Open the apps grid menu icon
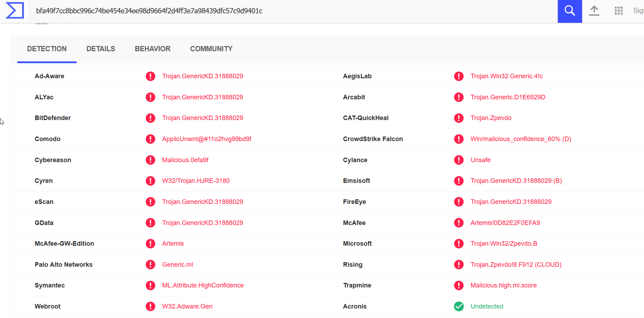 (x=619, y=11)
